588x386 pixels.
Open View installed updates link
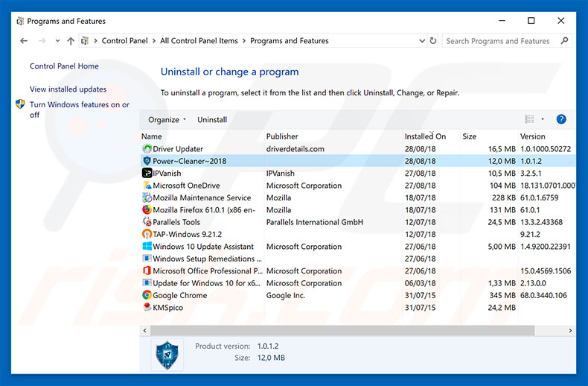(68, 89)
